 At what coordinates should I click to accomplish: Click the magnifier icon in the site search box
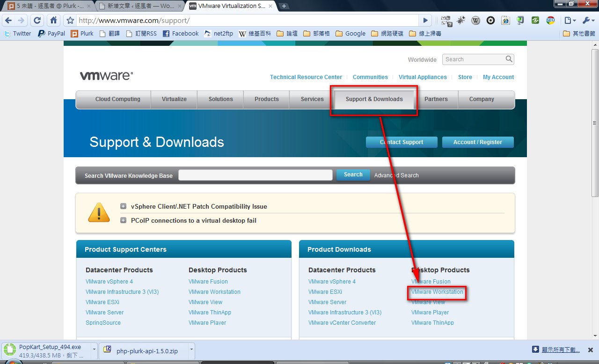tap(509, 59)
